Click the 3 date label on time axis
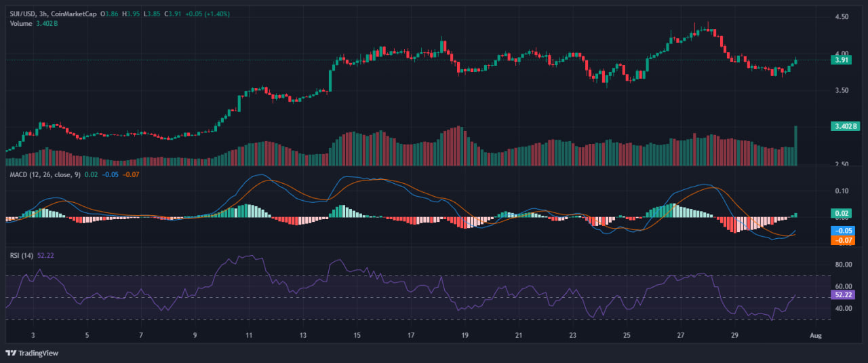This screenshot has height=363, width=868. pyautogui.click(x=33, y=335)
